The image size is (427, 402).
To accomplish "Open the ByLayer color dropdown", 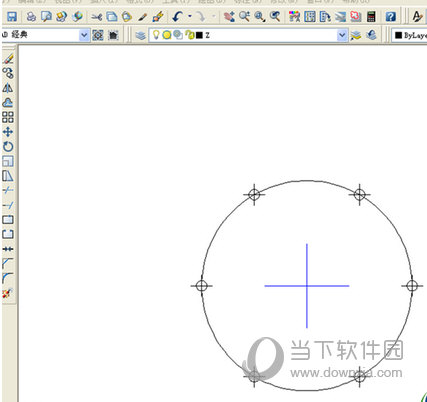I will 410,35.
